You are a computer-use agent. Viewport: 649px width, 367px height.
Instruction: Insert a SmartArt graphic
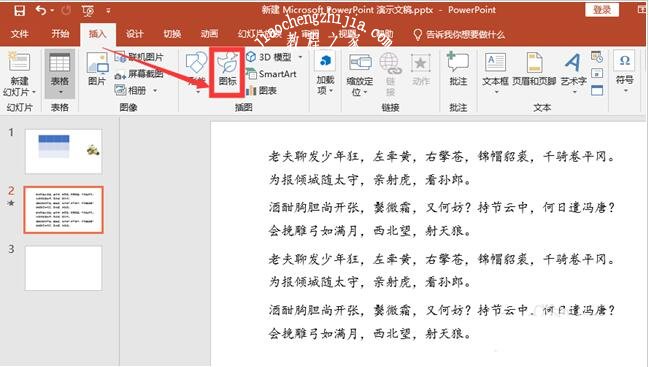coord(272,74)
